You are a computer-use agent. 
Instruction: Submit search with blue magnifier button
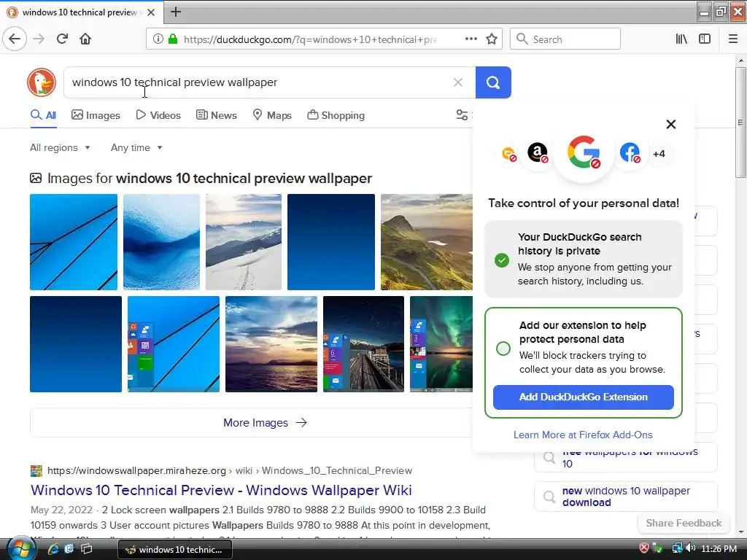pyautogui.click(x=493, y=82)
